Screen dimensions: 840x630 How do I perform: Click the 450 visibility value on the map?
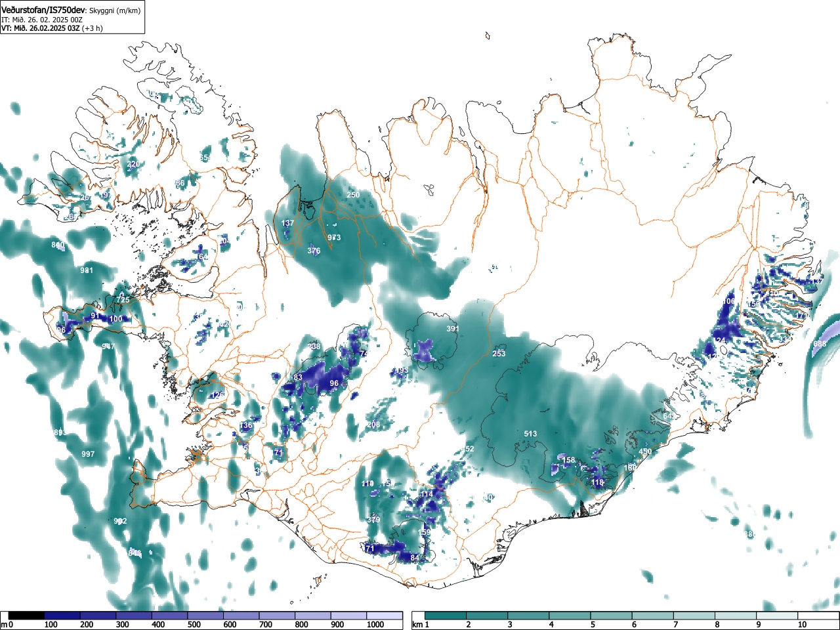point(645,451)
